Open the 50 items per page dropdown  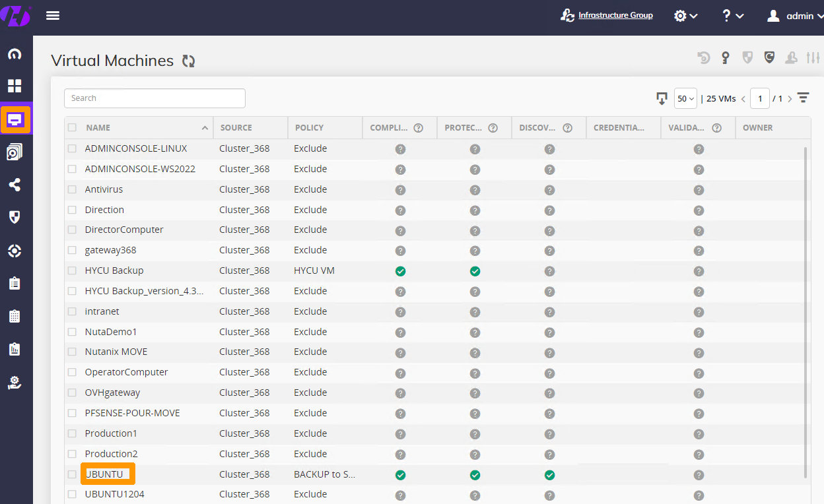pos(685,99)
